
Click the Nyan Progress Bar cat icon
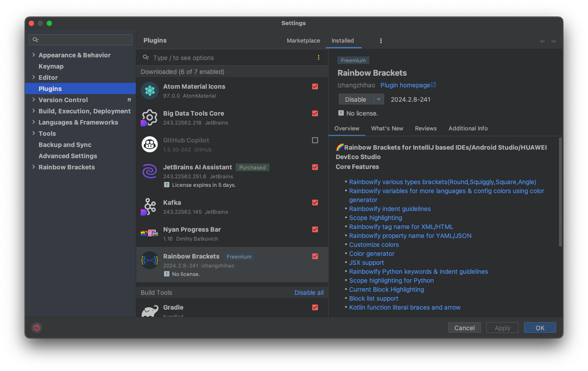150,233
